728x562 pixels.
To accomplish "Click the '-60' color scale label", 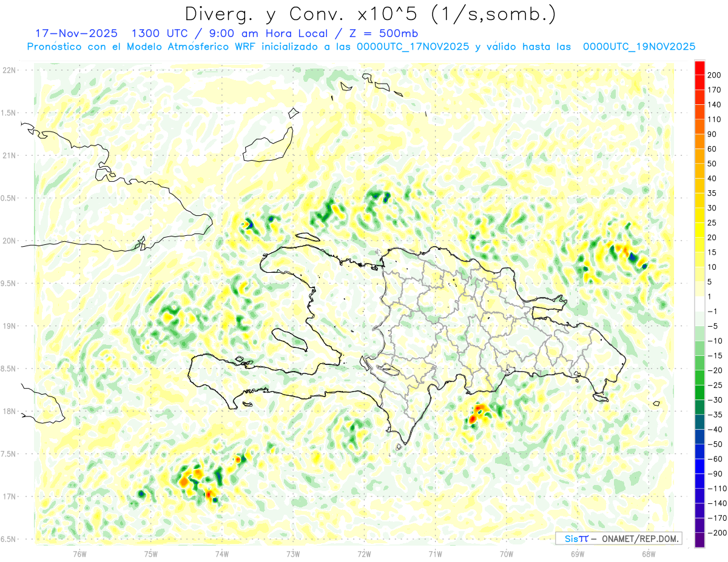I will pyautogui.click(x=715, y=460).
